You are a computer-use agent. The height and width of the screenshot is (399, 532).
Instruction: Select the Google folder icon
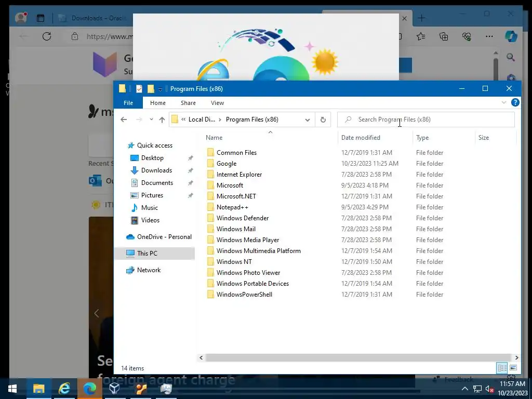point(210,163)
